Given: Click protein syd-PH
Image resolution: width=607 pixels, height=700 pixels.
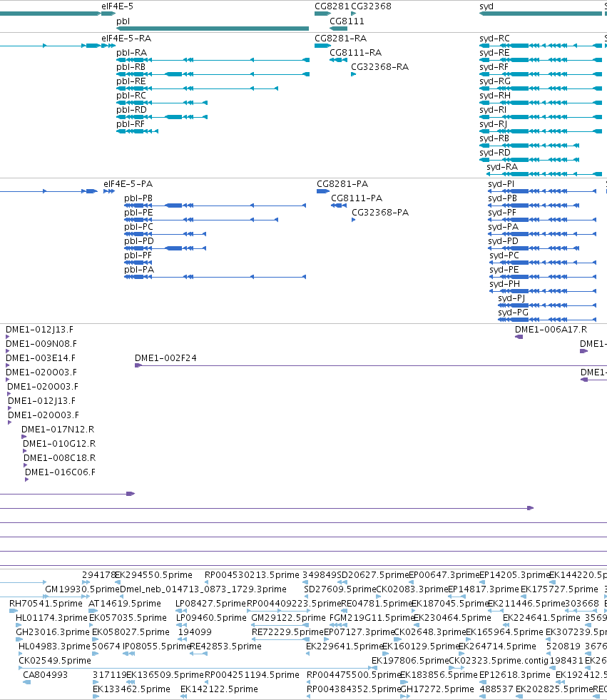Looking at the screenshot, I should click(x=543, y=291).
